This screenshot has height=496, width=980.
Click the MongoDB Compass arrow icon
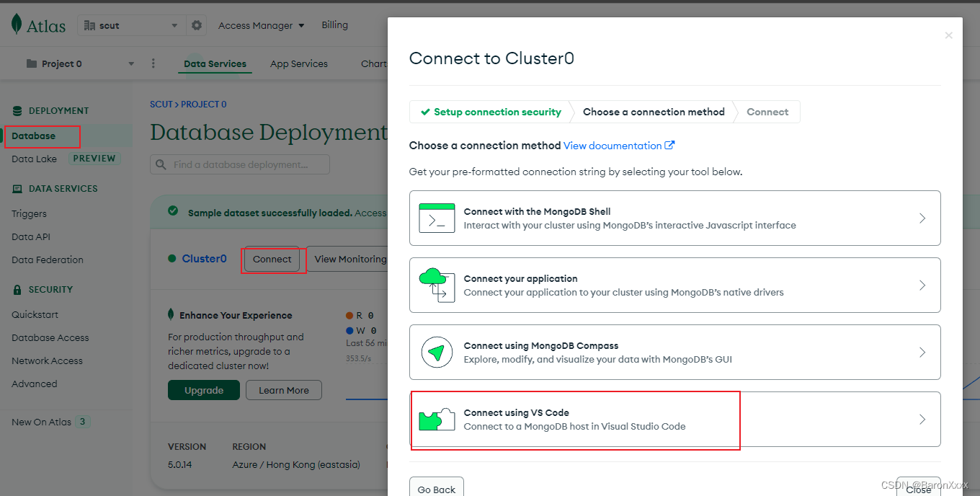[x=437, y=352]
